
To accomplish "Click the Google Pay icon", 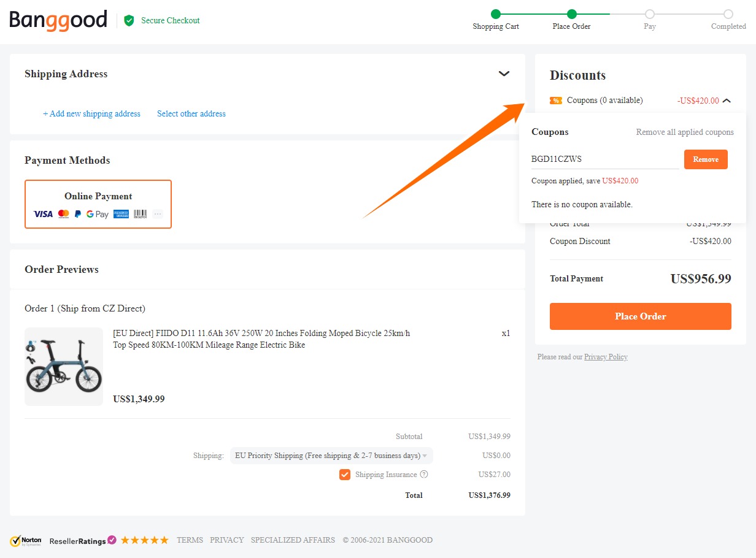I will coord(98,214).
